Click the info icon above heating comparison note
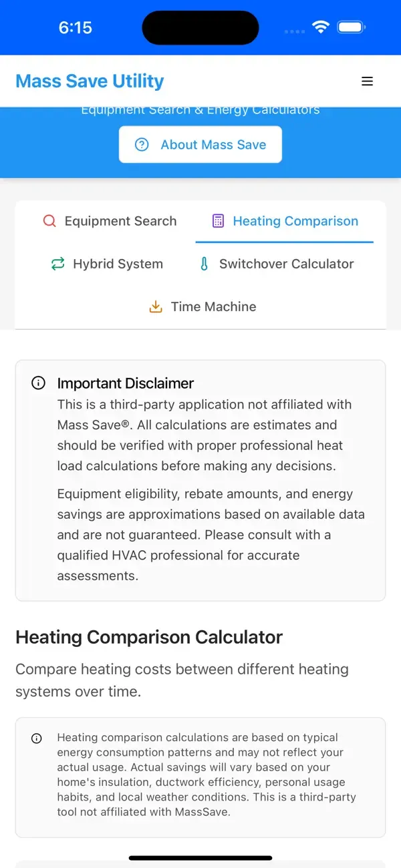This screenshot has width=401, height=868. 37,738
